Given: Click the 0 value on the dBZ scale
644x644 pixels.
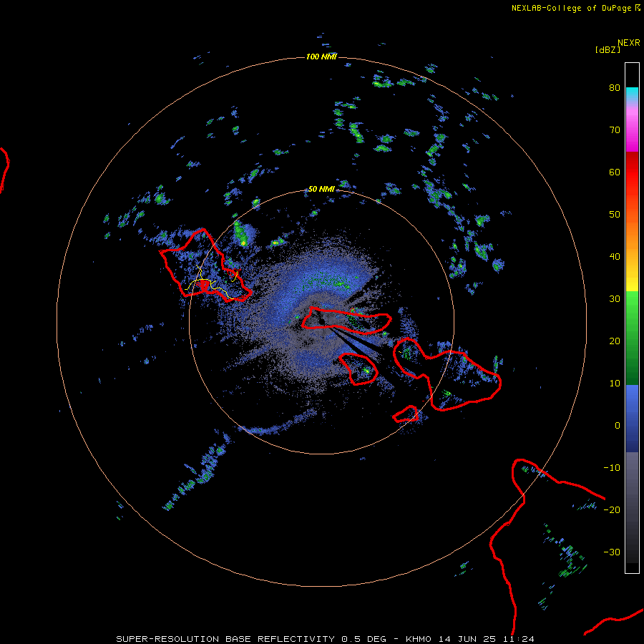Looking at the screenshot, I should [x=618, y=426].
